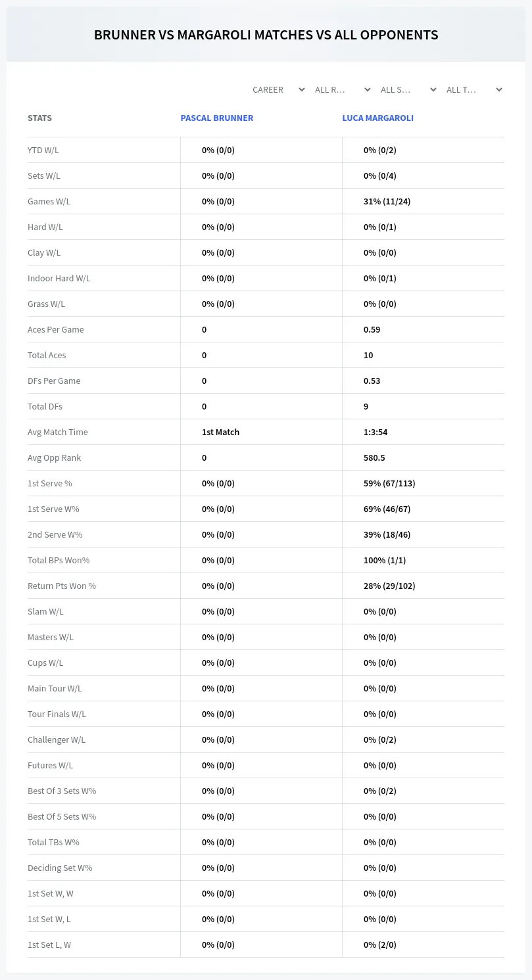Image resolution: width=532 pixels, height=980 pixels.
Task: Click Brunner's 1st Match value
Action: (220, 432)
